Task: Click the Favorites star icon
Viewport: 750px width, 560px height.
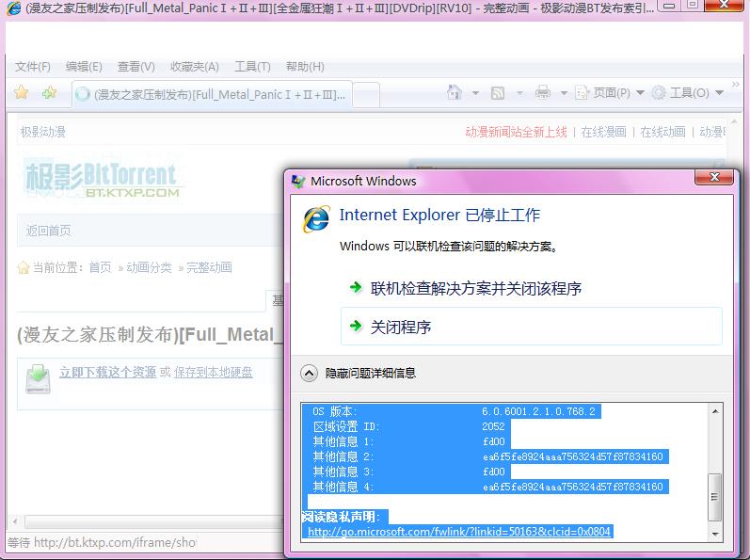Action: point(21,92)
